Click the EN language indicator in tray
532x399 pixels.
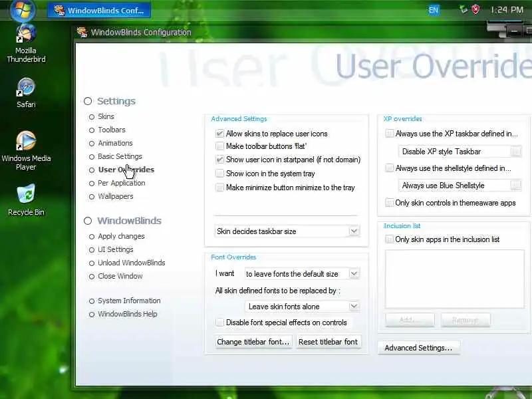click(434, 10)
